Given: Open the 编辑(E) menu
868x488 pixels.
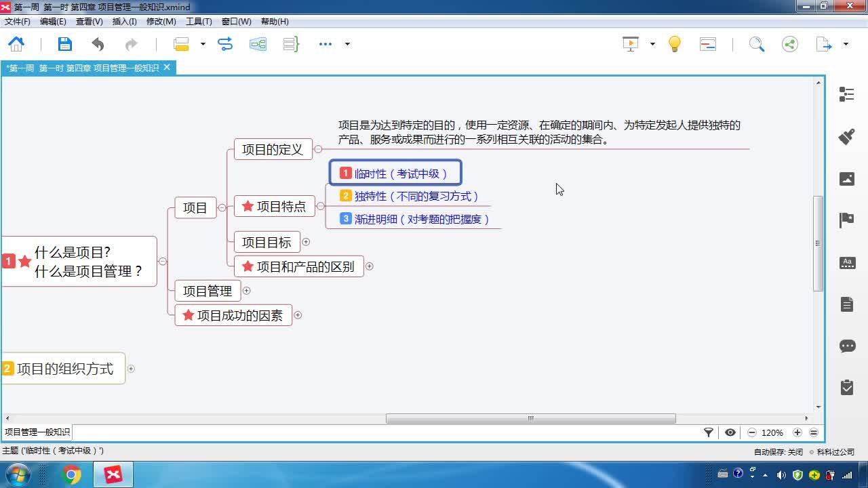Looking at the screenshot, I should 53,22.
